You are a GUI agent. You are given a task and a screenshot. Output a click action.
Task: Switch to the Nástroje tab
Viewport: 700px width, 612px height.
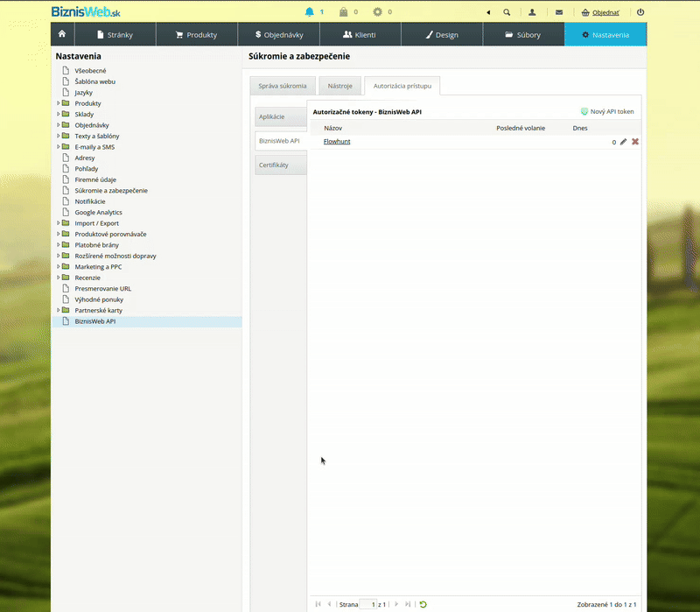pos(340,86)
